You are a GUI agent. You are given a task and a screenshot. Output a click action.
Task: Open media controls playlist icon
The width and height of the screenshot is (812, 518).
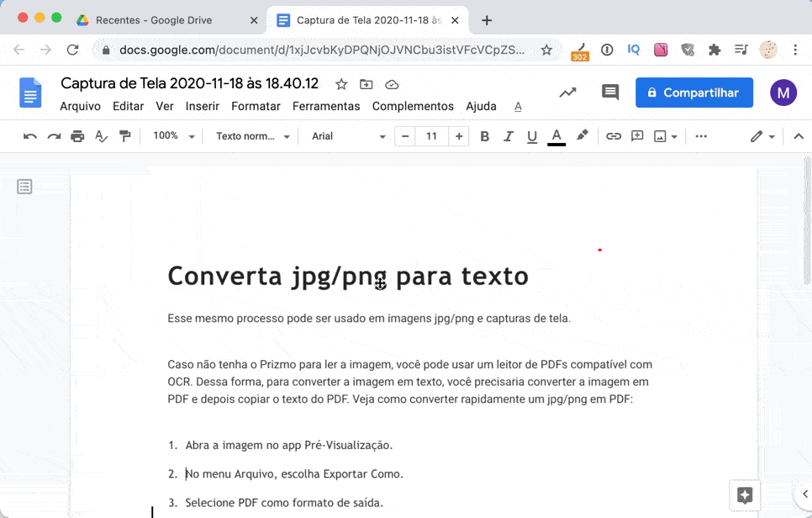click(x=741, y=50)
